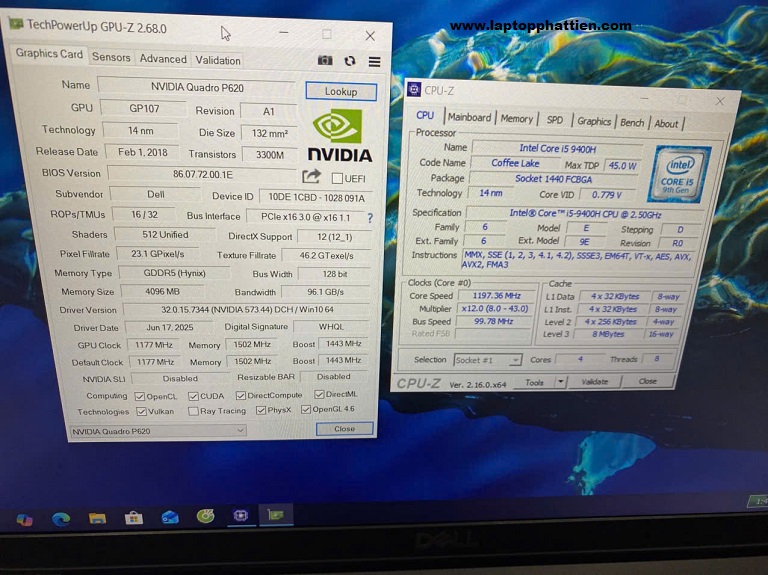The height and width of the screenshot is (575, 768).
Task: Open Microsoft Store from the taskbar
Action: point(134,517)
